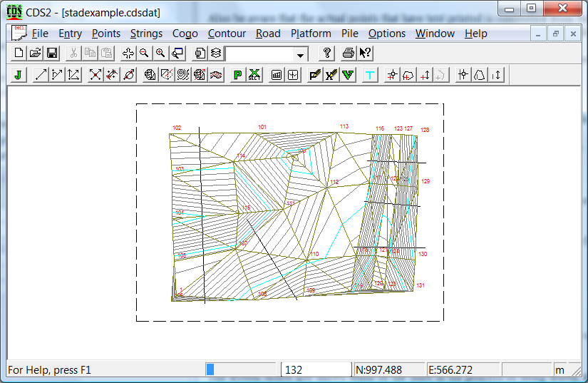Open the Road menu
588x383 pixels.
(x=268, y=34)
